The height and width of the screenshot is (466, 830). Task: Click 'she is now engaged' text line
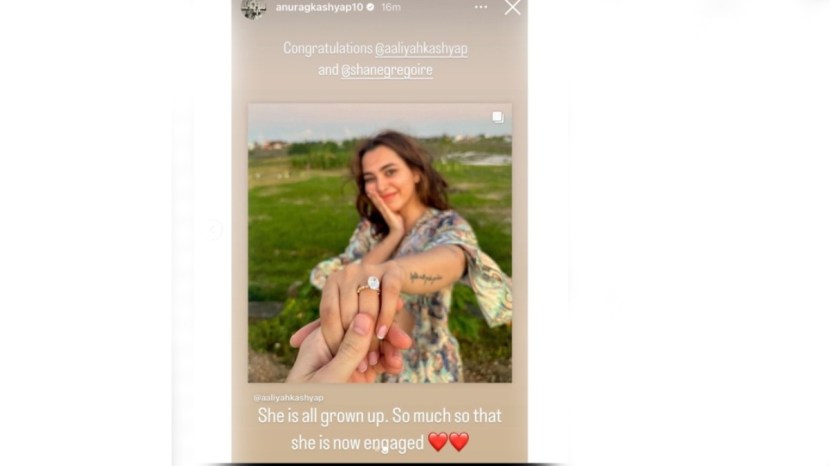(x=357, y=442)
